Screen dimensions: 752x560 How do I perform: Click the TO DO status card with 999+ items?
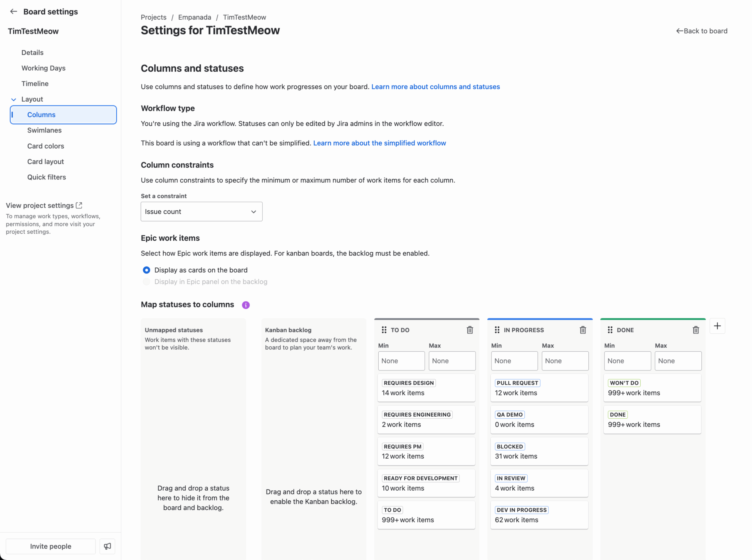coord(426,515)
